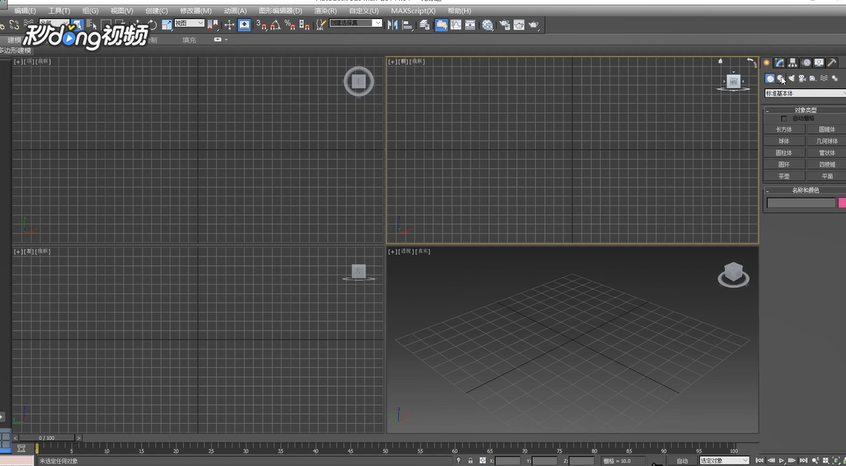Image resolution: width=846 pixels, height=466 pixels.
Task: Collapse the 名称和颜色 rollout
Action: (805, 190)
